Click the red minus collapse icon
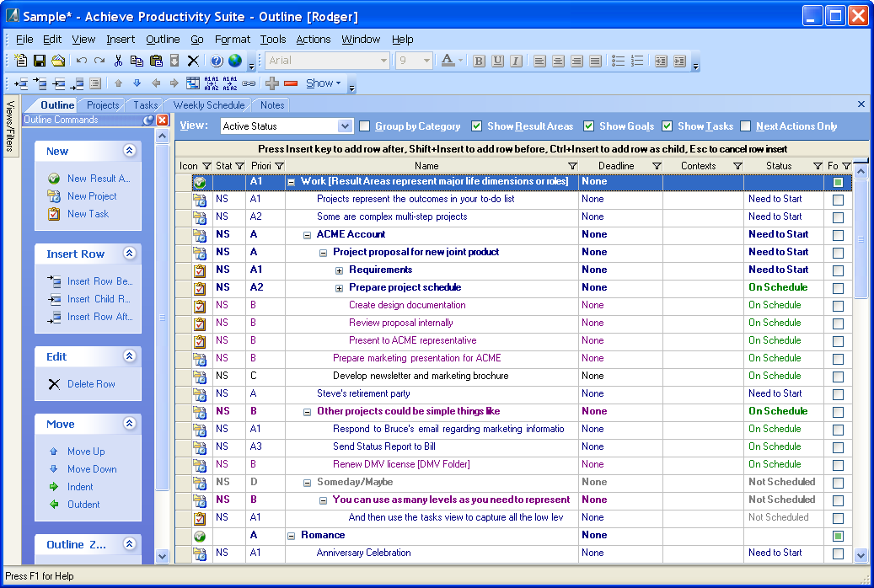The width and height of the screenshot is (874, 588). pos(291,83)
